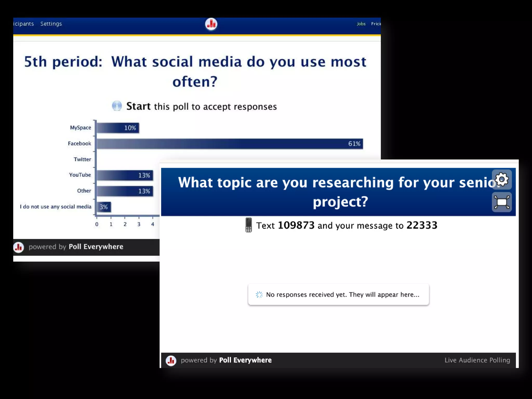
Task: Follow the Pricing link in header
Action: tap(376, 24)
